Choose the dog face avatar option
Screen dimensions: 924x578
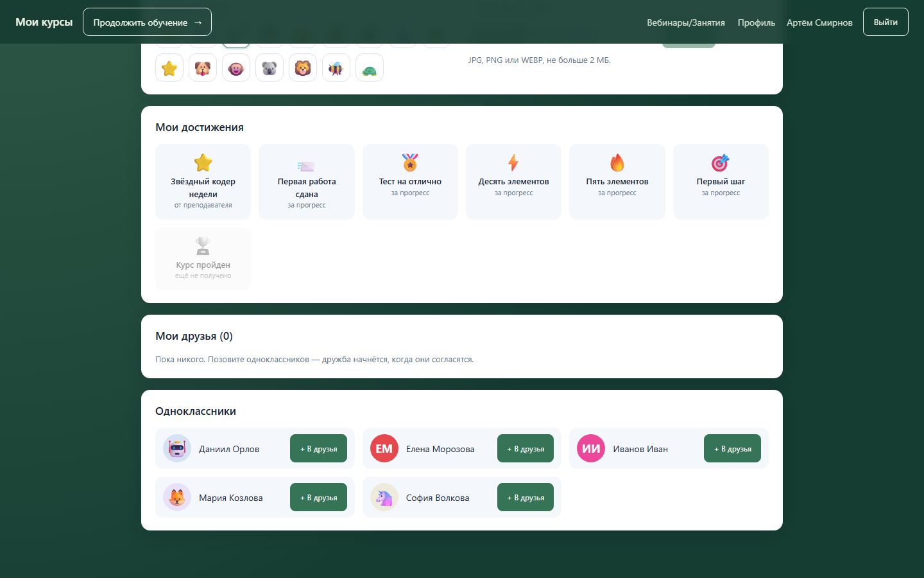203,68
